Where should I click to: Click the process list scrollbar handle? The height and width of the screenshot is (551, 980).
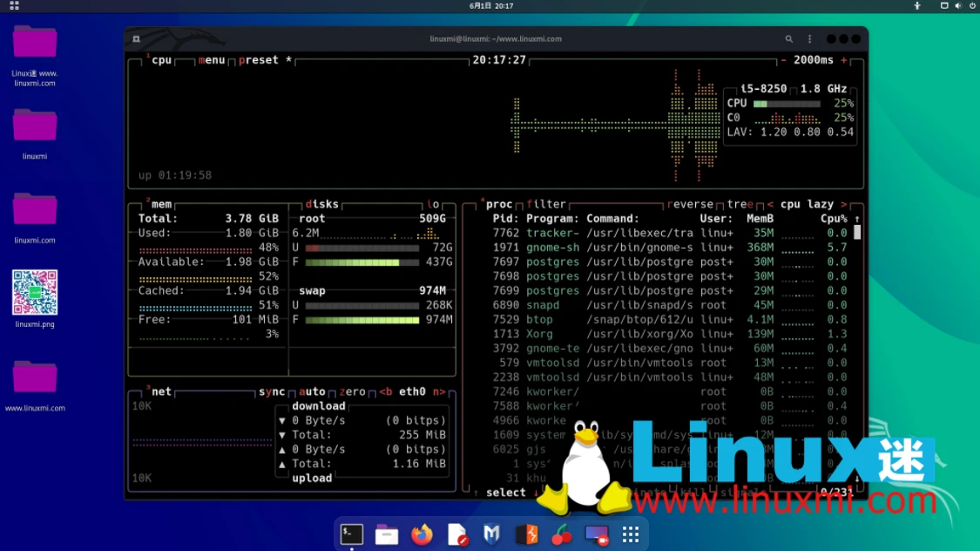click(857, 233)
